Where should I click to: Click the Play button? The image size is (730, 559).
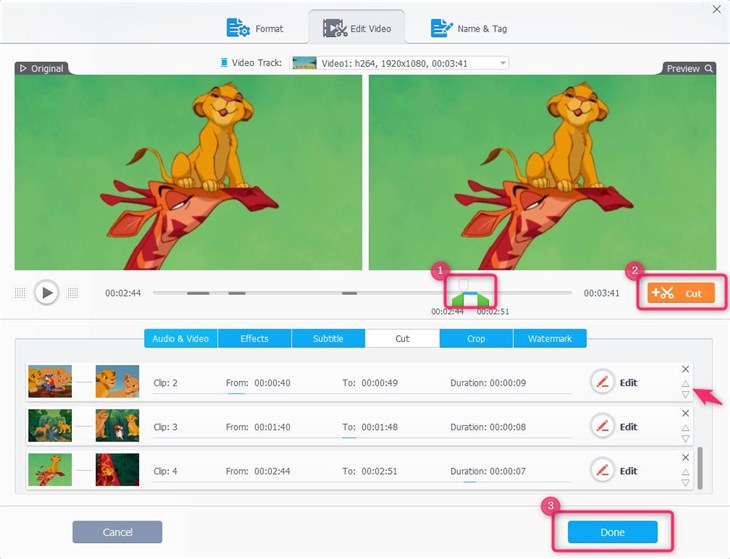coord(47,293)
